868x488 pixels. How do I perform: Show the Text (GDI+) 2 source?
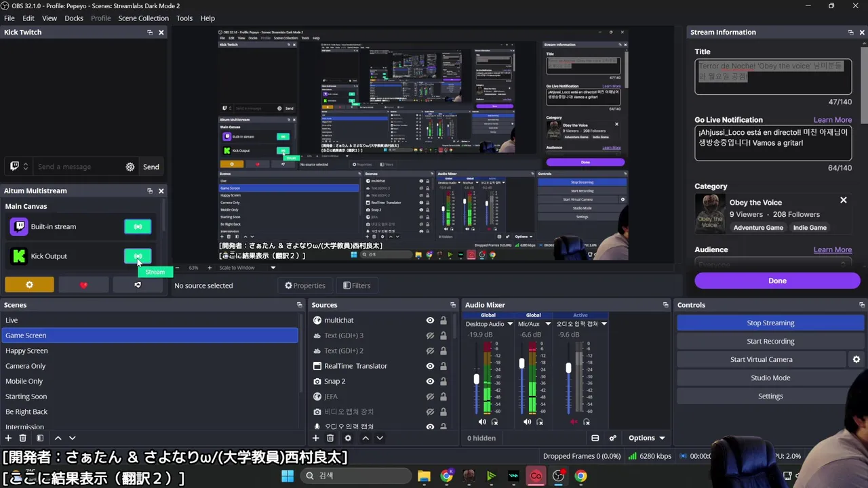click(x=430, y=351)
